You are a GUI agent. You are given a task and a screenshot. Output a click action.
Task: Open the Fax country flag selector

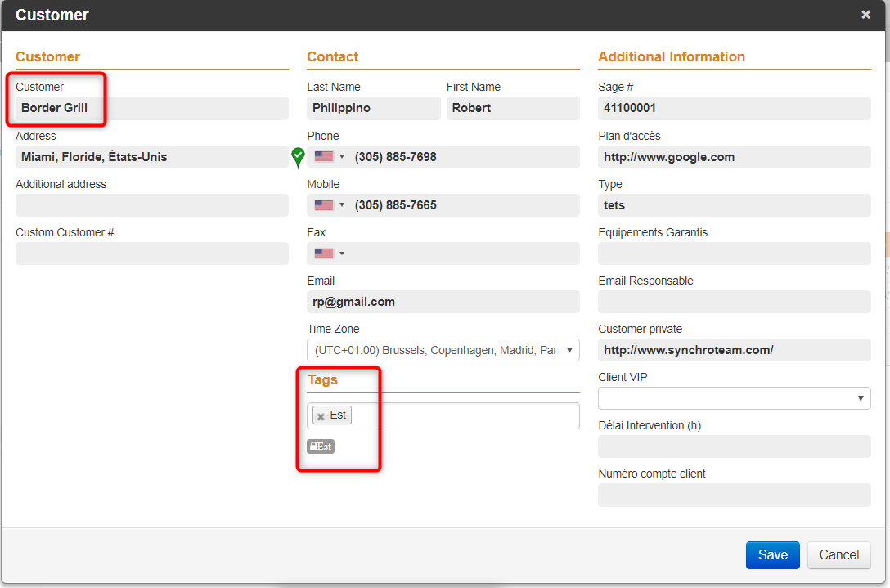pyautogui.click(x=329, y=254)
